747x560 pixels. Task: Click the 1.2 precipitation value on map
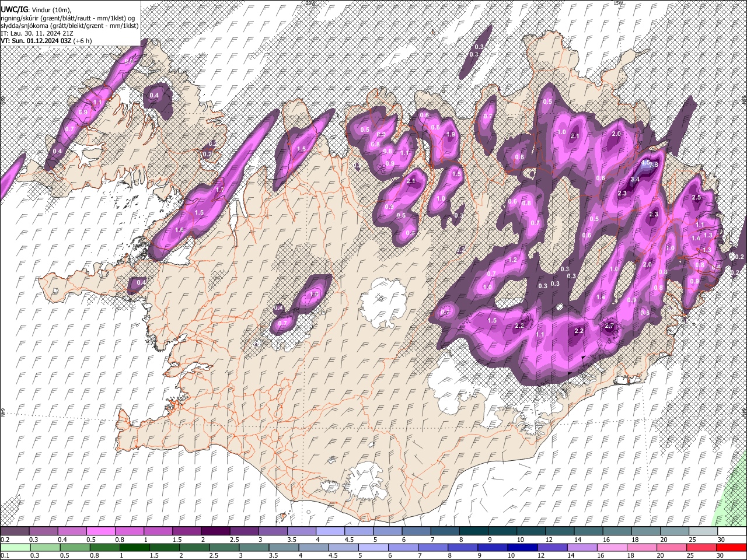[513, 260]
